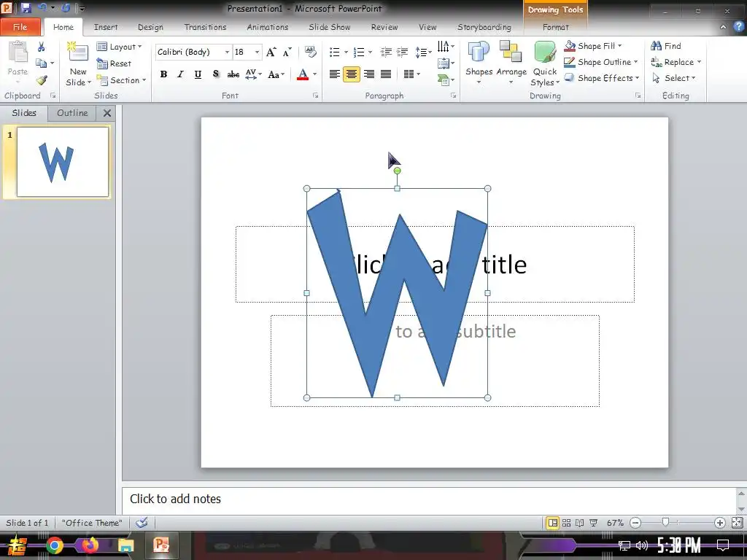Toggle Underline formatting

(x=198, y=74)
